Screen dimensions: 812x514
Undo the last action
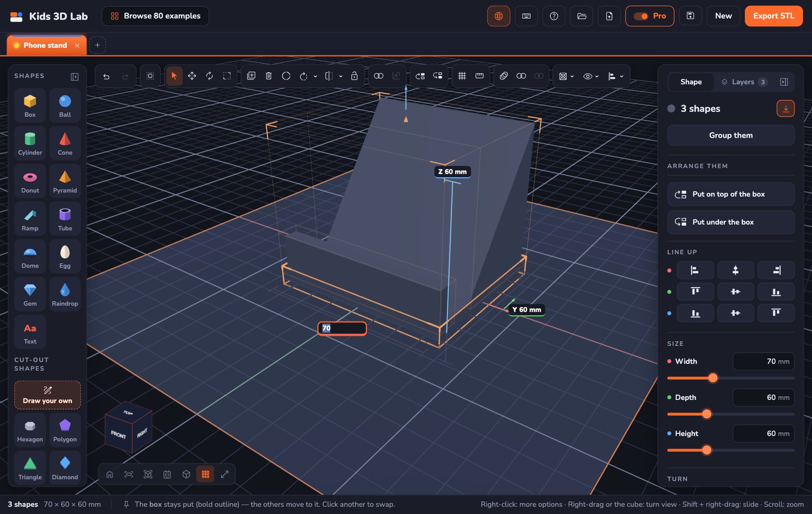click(x=106, y=76)
